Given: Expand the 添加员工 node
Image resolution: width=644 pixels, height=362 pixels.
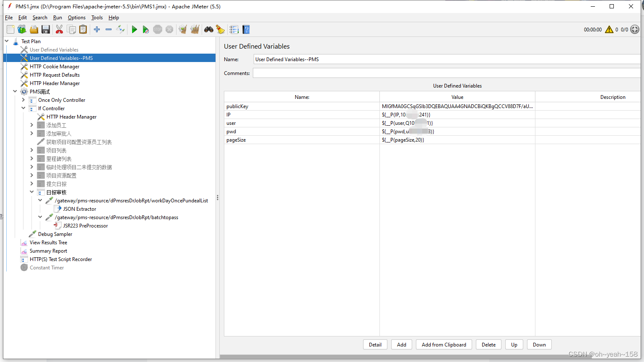Looking at the screenshot, I should point(32,125).
